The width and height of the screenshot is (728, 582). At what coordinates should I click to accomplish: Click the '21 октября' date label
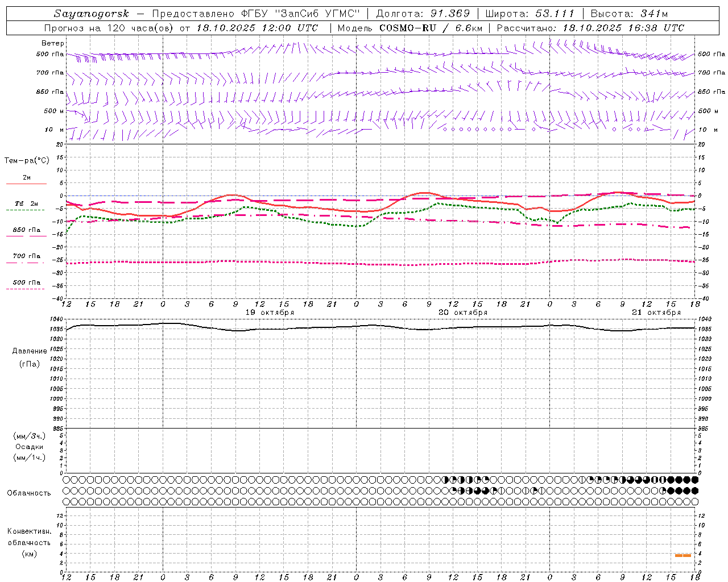point(656,313)
